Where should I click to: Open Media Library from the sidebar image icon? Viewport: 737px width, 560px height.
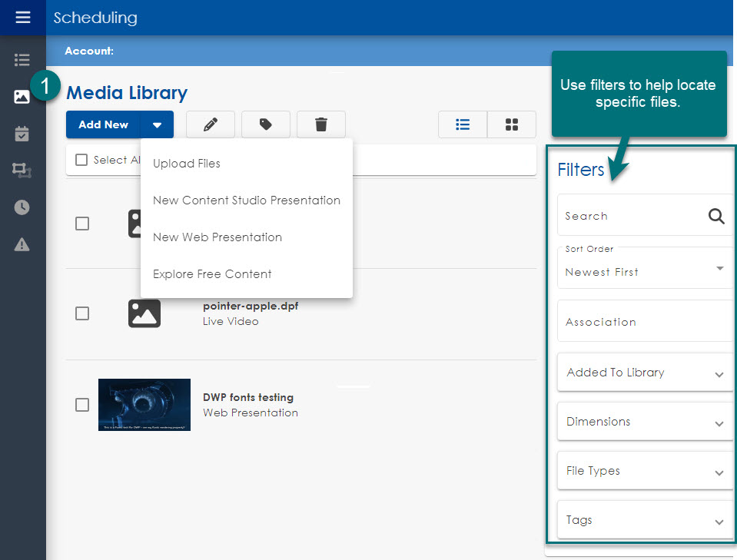pos(22,97)
